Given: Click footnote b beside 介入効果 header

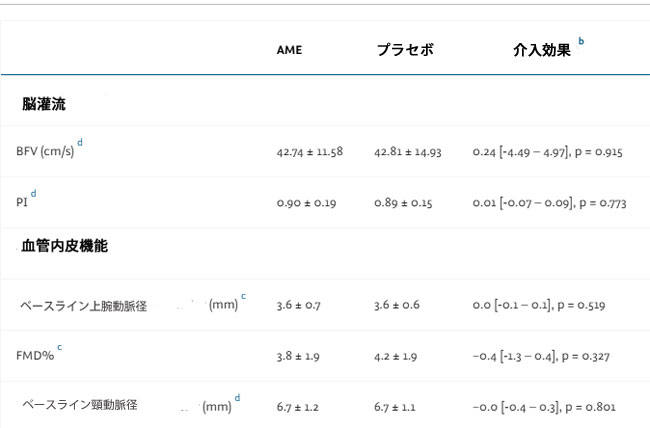Looking at the screenshot, I should tap(581, 42).
